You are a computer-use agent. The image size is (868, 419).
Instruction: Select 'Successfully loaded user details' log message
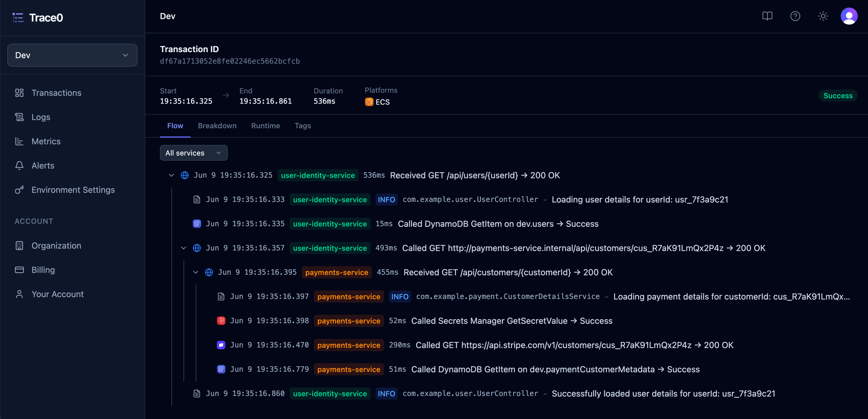pyautogui.click(x=664, y=394)
